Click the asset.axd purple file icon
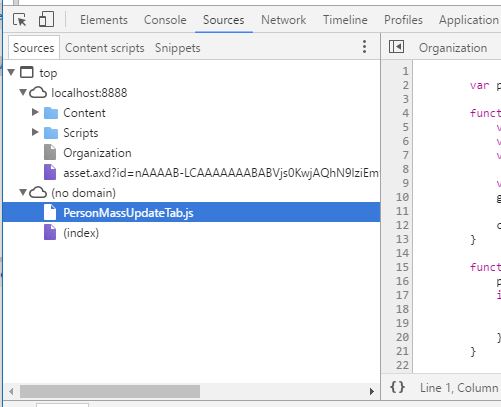 (x=50, y=172)
